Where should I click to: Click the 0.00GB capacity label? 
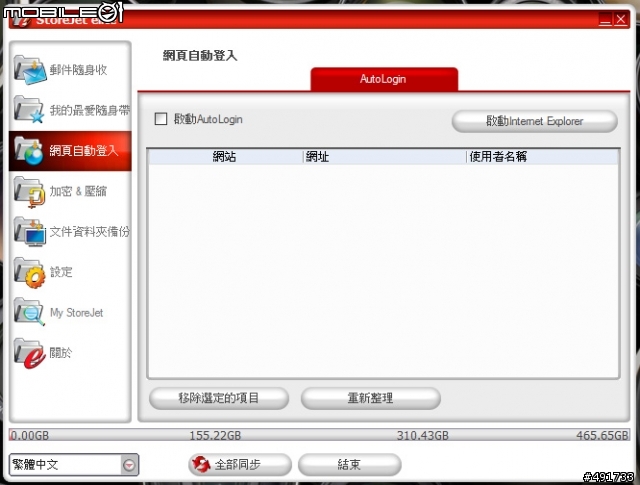pyautogui.click(x=30, y=436)
